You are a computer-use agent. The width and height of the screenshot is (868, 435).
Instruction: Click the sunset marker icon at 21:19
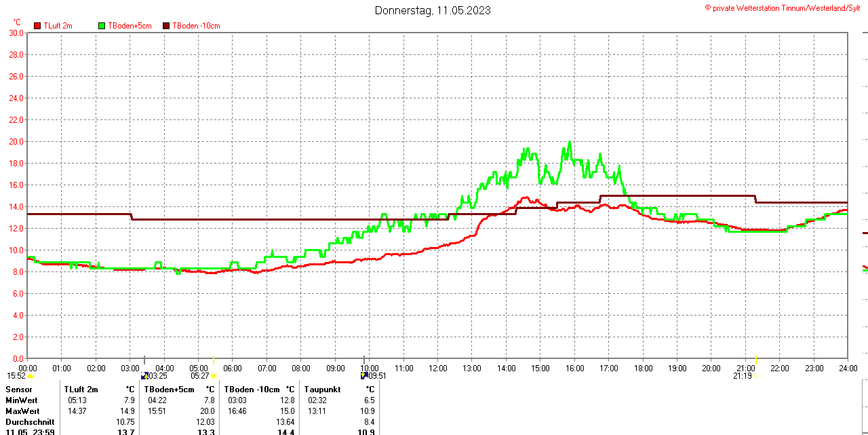click(x=755, y=375)
